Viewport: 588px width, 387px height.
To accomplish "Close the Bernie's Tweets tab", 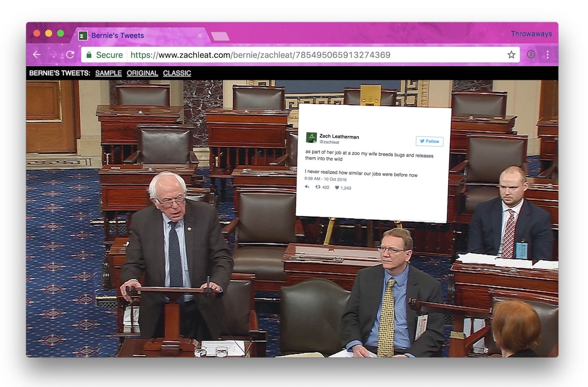I will tap(200, 36).
